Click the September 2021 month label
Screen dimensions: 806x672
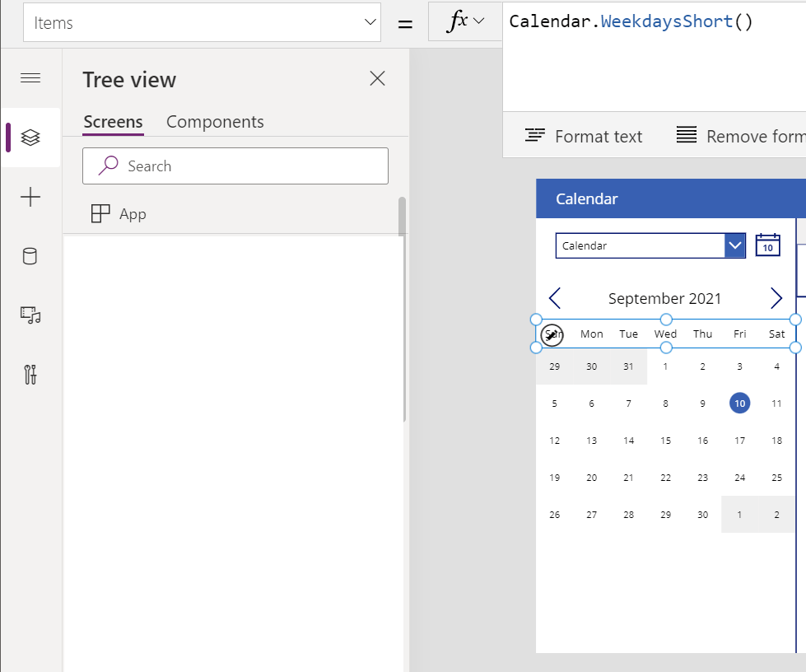(664, 299)
